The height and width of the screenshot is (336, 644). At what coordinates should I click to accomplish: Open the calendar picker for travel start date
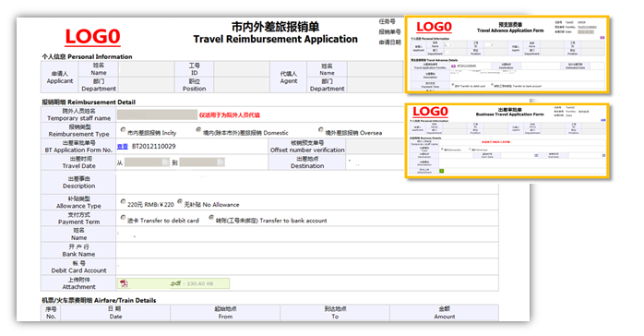(x=165, y=162)
